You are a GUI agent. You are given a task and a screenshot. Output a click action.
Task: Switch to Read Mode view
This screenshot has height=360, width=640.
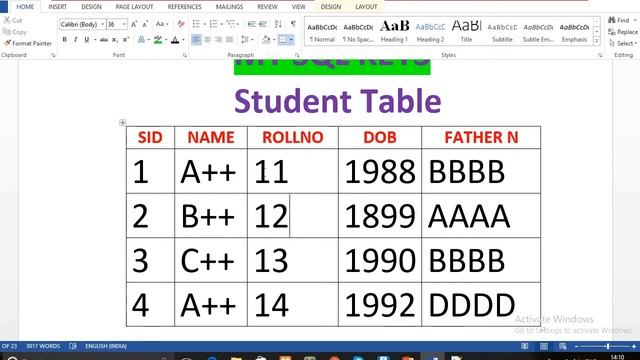coord(524,346)
